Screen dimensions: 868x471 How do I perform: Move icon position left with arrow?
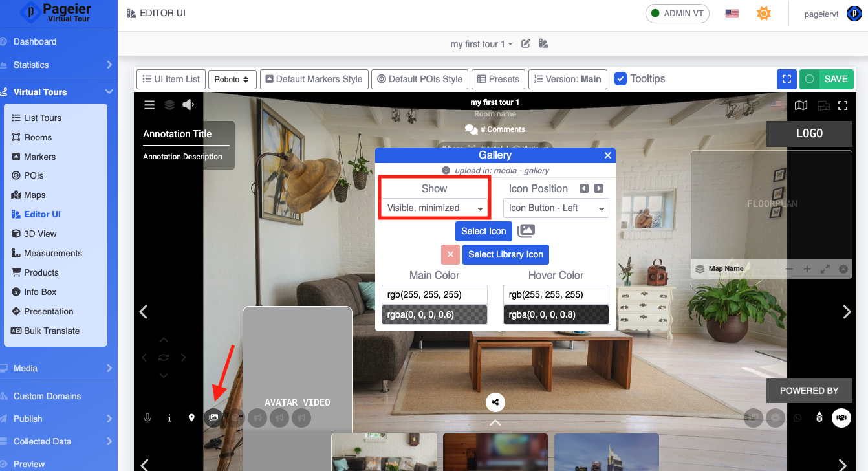click(584, 188)
